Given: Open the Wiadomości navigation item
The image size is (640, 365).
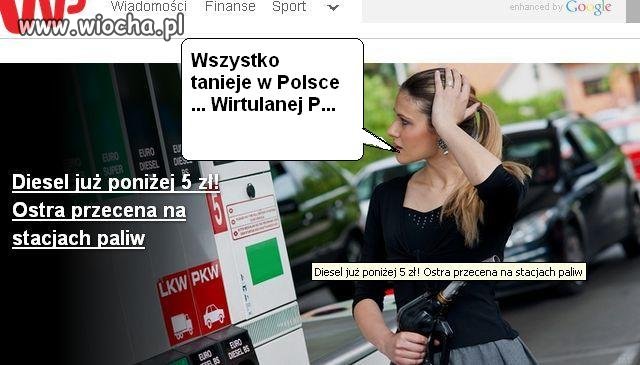Looking at the screenshot, I should point(149,6).
